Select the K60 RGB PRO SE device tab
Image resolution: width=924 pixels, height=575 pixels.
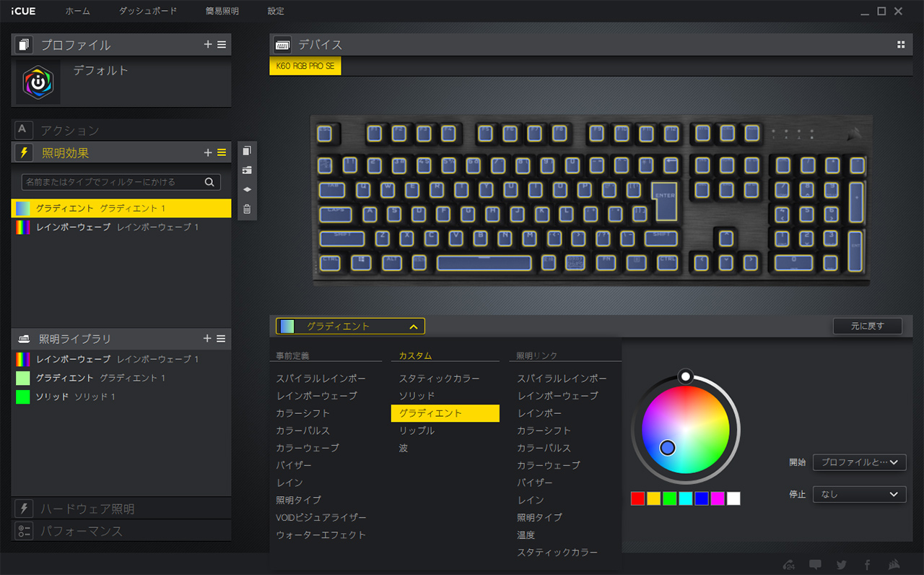[x=305, y=66]
